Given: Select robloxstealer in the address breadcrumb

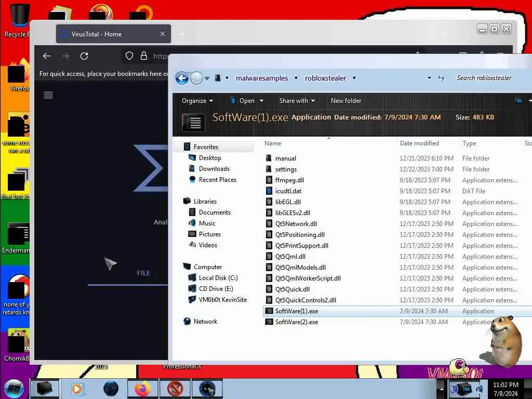Looking at the screenshot, I should coord(325,78).
